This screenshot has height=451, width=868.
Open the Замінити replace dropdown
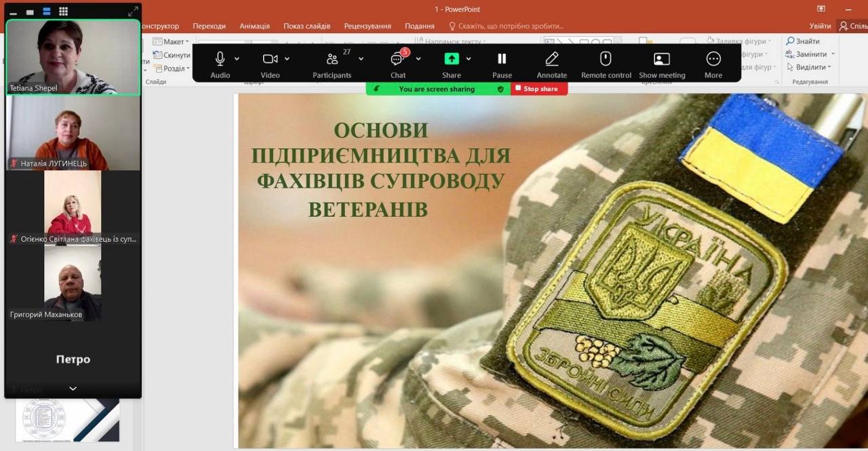[810, 54]
